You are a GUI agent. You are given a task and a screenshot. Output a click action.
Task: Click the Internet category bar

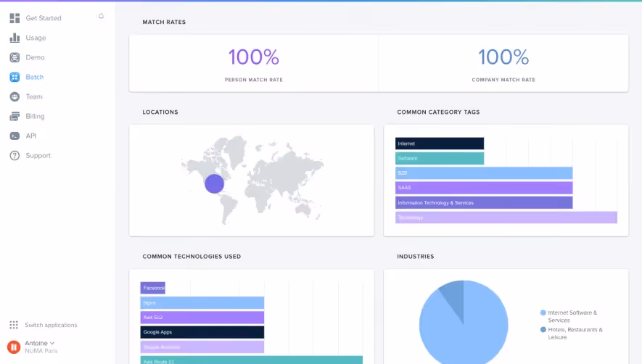tap(440, 144)
